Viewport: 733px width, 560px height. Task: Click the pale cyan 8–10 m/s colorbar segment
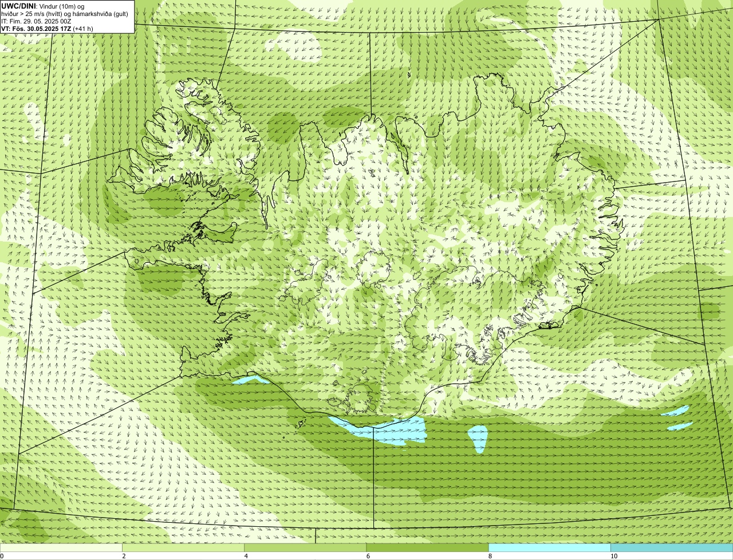click(549, 548)
